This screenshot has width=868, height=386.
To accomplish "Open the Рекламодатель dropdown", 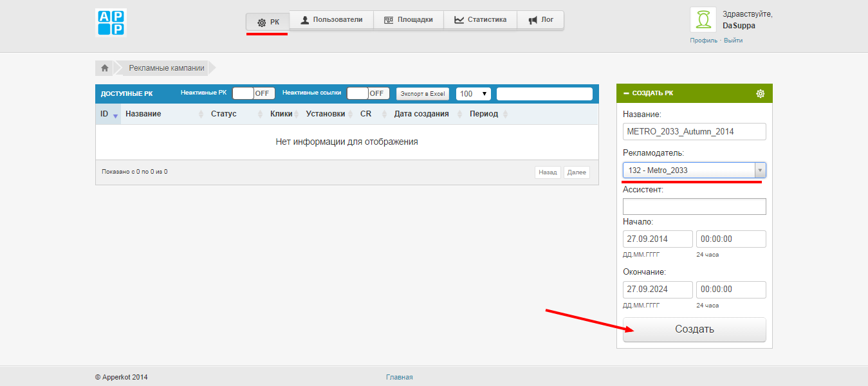I will point(694,170).
